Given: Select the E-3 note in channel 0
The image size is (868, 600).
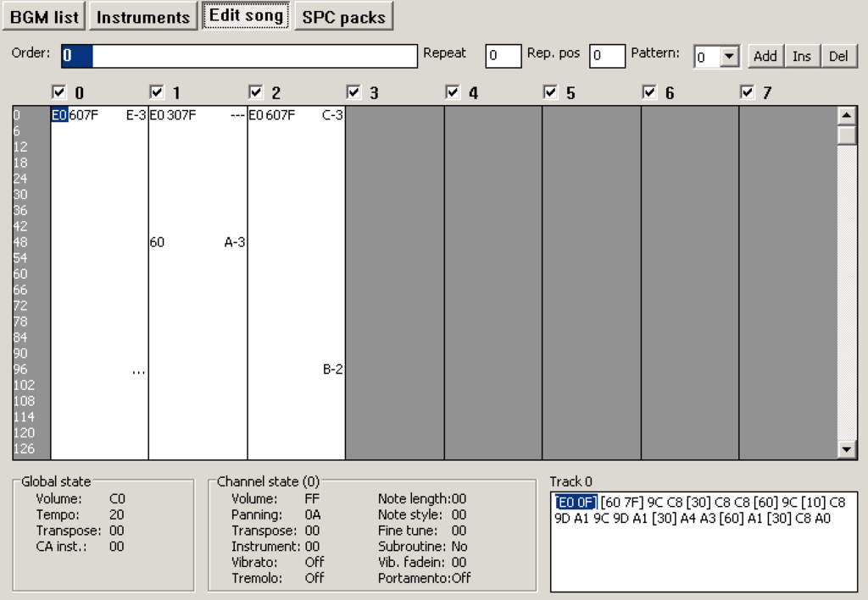Looking at the screenshot, I should (x=136, y=115).
